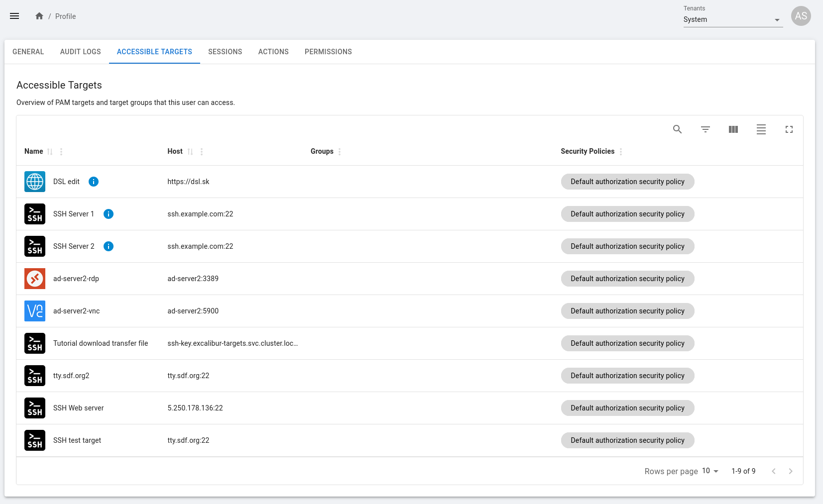Click the ad-server2-rdp policy chip
Viewport: 823px width, 504px height.
pos(627,279)
